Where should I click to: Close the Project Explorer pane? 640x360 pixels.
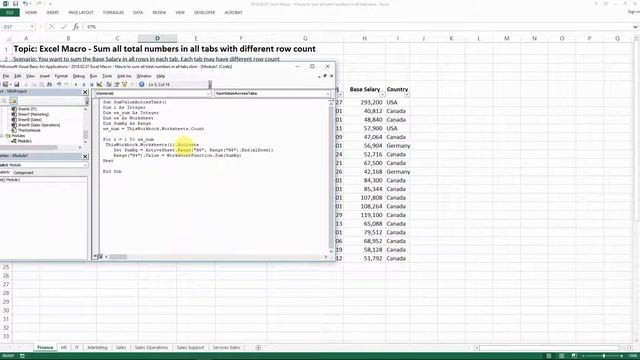click(85, 92)
